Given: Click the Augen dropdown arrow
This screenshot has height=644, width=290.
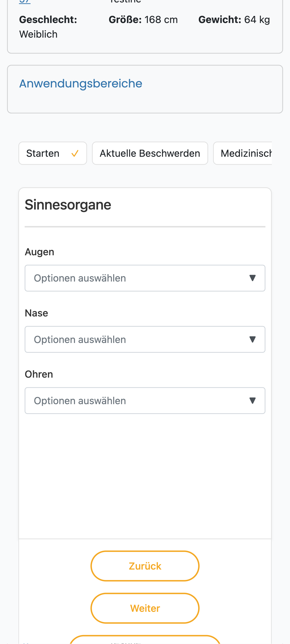Looking at the screenshot, I should [x=252, y=278].
